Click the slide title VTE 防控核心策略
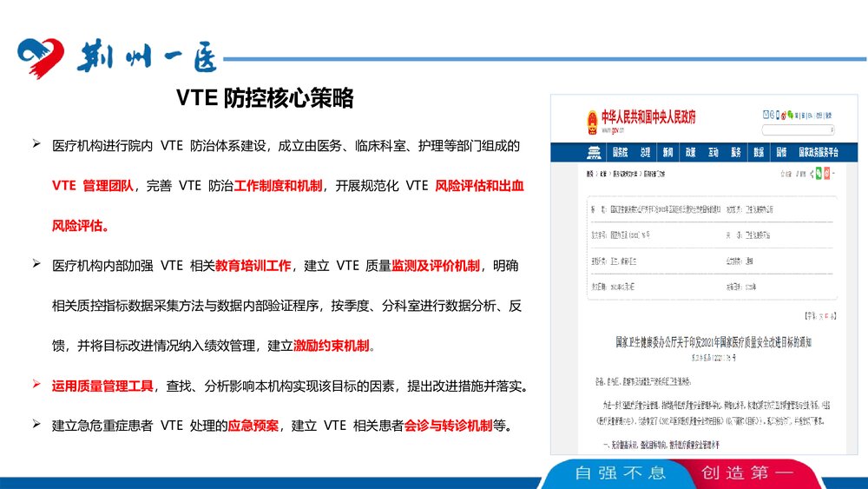 coord(265,98)
